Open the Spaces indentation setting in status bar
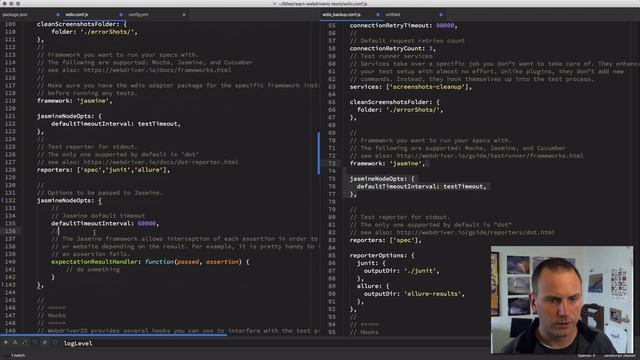640x360 pixels. [586, 356]
